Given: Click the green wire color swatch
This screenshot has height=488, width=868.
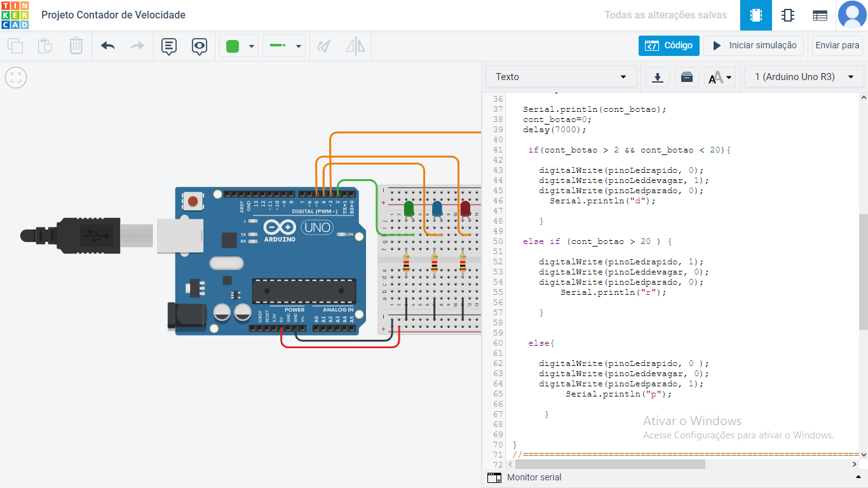Looking at the screenshot, I should tap(233, 46).
